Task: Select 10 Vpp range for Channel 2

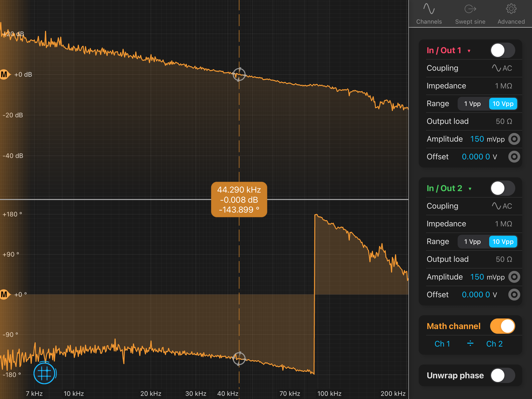Action: coord(503,242)
